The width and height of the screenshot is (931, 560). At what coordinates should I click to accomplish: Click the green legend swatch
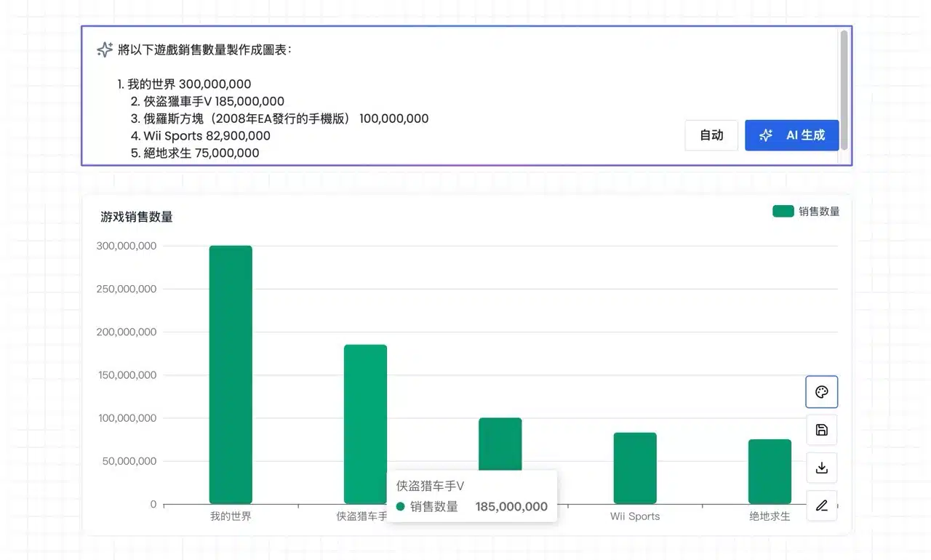point(783,212)
